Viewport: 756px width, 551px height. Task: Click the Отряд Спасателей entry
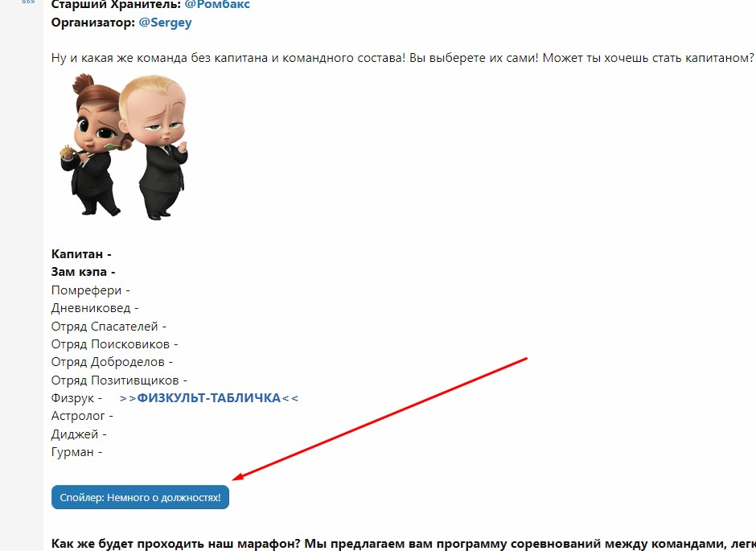click(109, 327)
